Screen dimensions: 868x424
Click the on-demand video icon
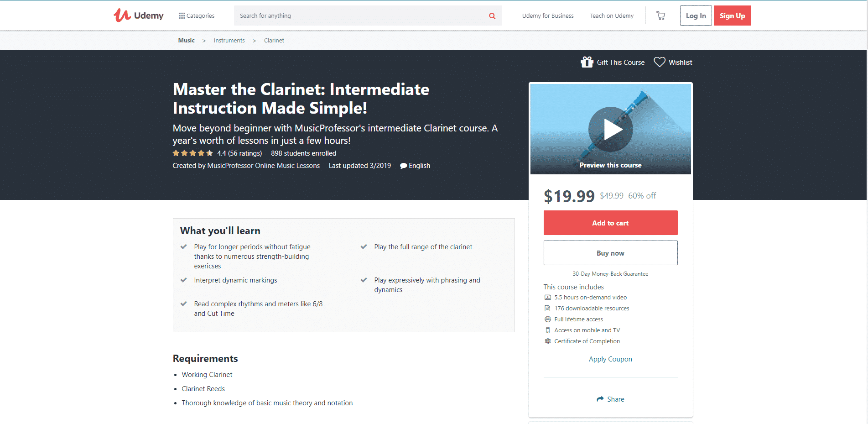coord(548,297)
